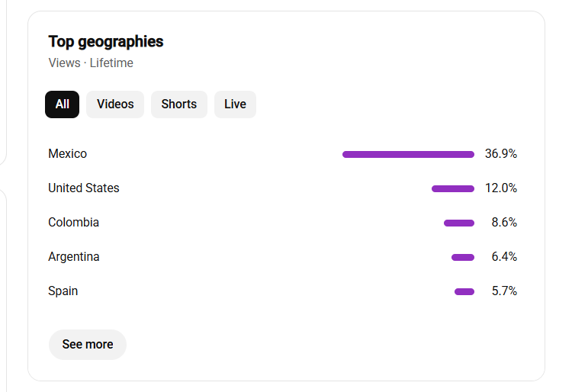
Task: Click the United States purple bar
Action: point(453,188)
